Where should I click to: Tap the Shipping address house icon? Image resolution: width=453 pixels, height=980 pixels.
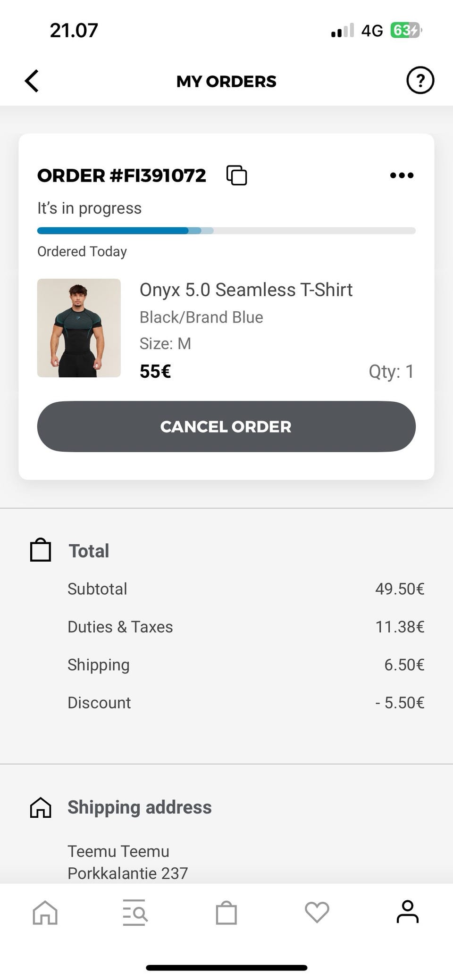(41, 807)
